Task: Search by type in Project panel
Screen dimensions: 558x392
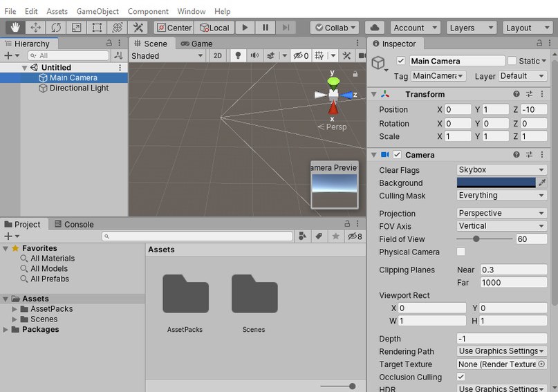Action: [x=302, y=236]
